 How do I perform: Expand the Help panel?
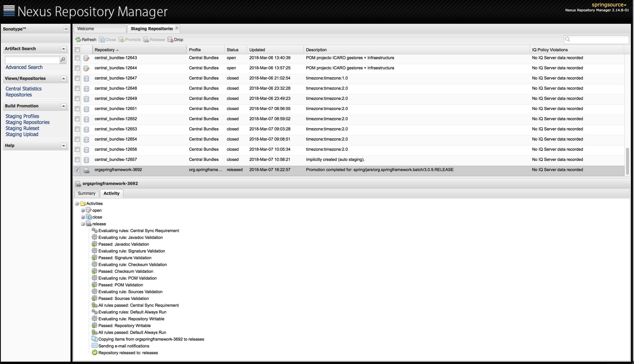point(64,145)
